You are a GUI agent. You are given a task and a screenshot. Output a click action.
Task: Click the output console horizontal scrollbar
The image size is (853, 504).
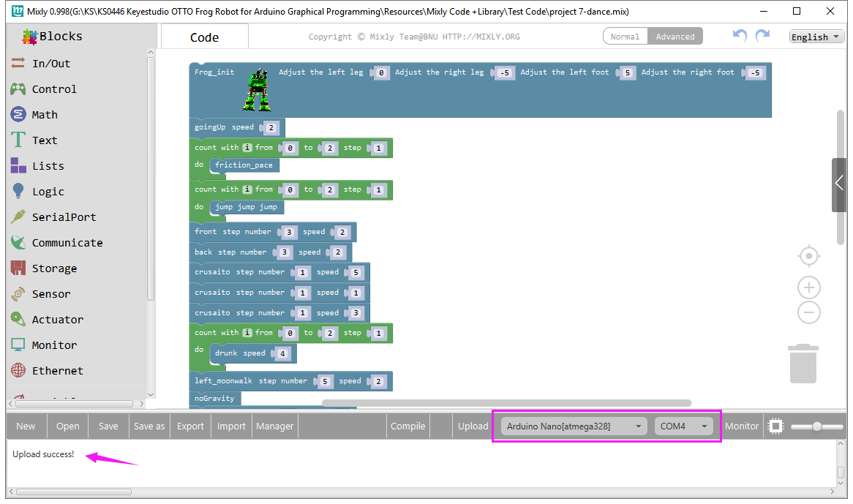pos(73,492)
